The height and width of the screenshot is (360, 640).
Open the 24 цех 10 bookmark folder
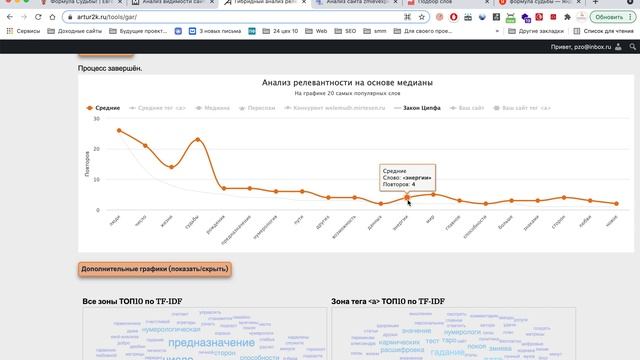(280, 31)
